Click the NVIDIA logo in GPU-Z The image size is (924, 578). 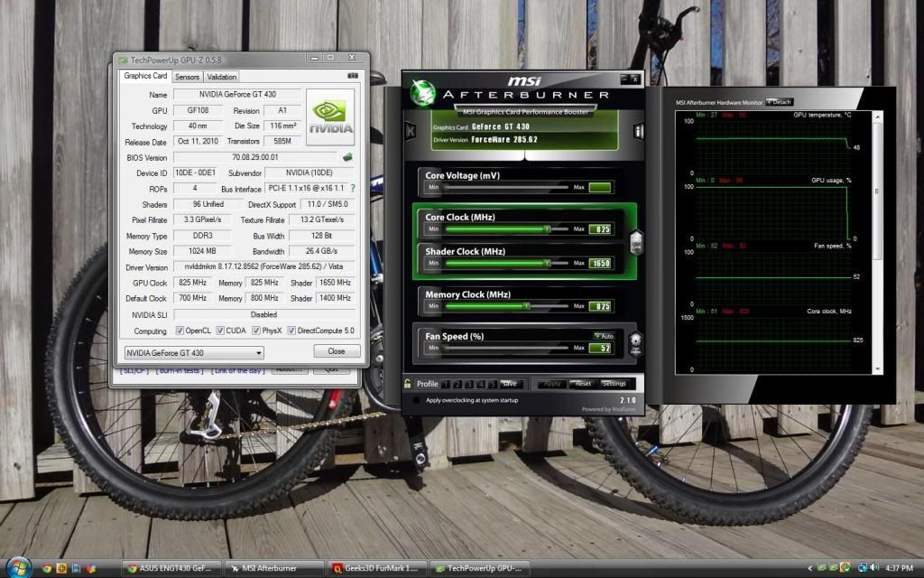click(x=330, y=117)
